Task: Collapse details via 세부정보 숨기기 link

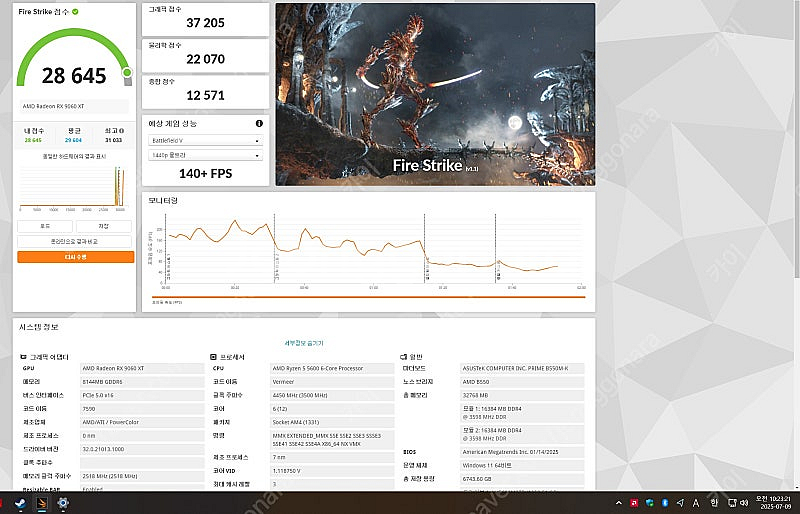Action: pyautogui.click(x=303, y=342)
